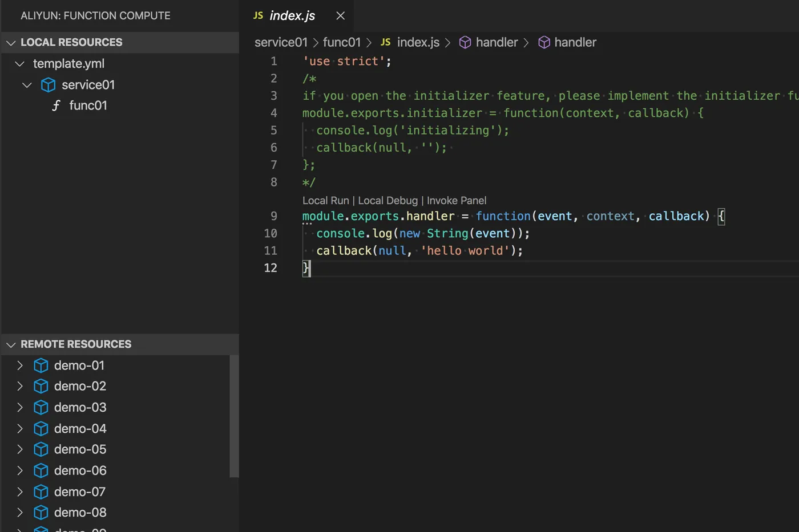Click the last handler symbol icon in breadcrumb
Screen dimensions: 799x532
pos(544,43)
